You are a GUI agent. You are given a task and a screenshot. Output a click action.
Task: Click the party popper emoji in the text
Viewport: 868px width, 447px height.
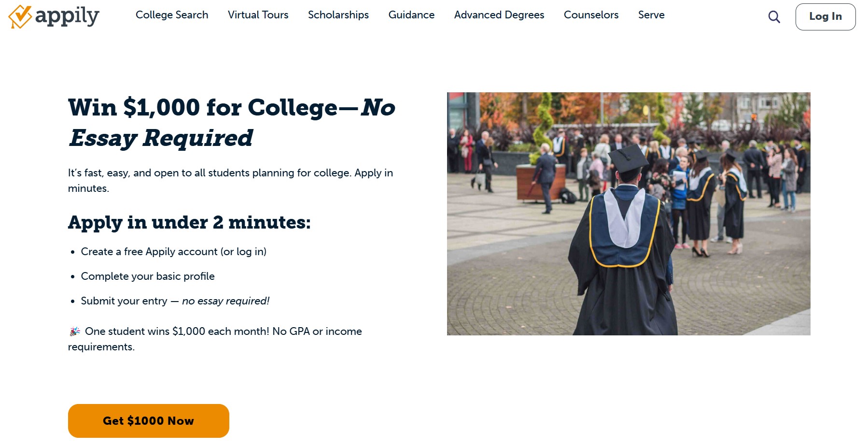click(74, 331)
